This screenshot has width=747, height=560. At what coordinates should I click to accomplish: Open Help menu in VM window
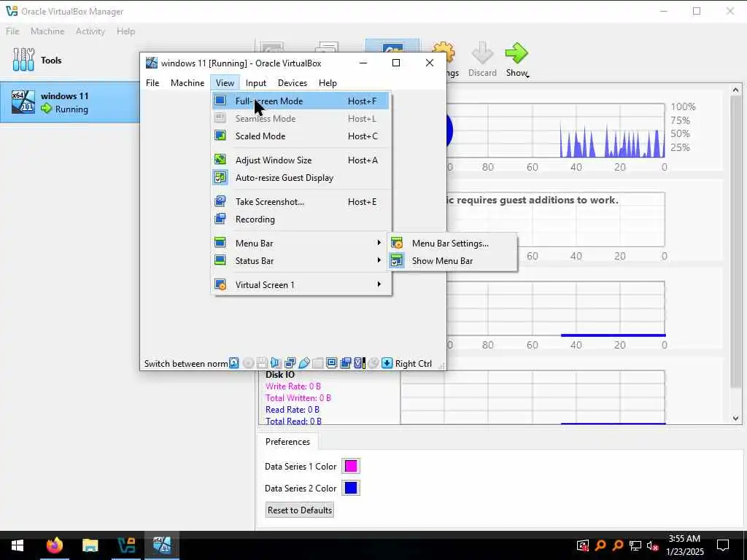click(x=328, y=83)
